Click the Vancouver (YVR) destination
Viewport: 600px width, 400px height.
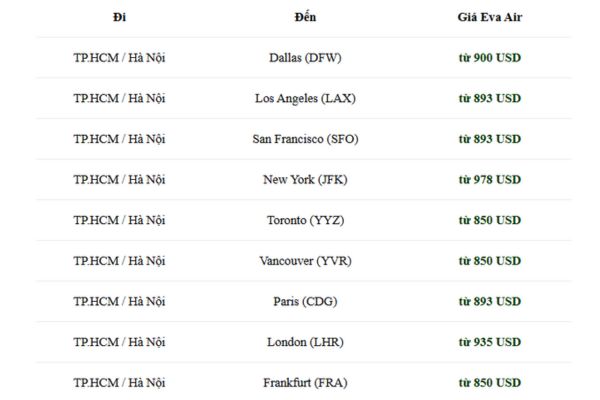(305, 261)
